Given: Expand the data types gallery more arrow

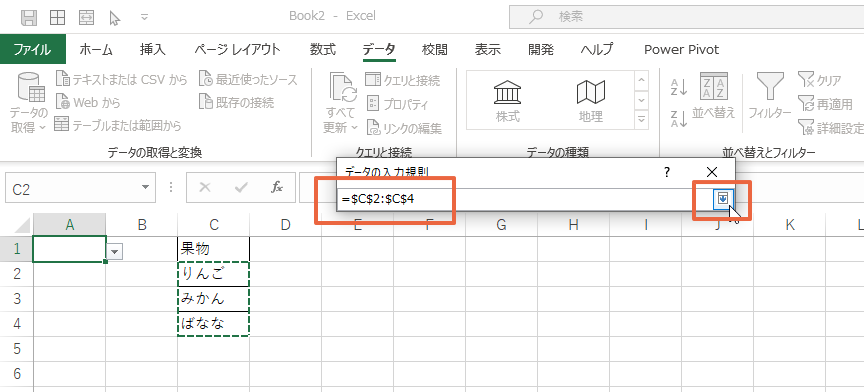Looking at the screenshot, I should click(641, 119).
